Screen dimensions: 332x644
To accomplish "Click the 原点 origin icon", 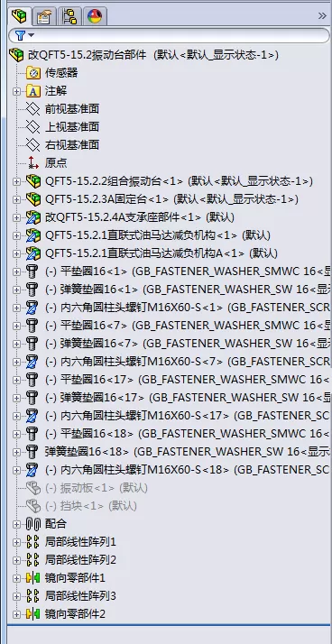I will 33,162.
